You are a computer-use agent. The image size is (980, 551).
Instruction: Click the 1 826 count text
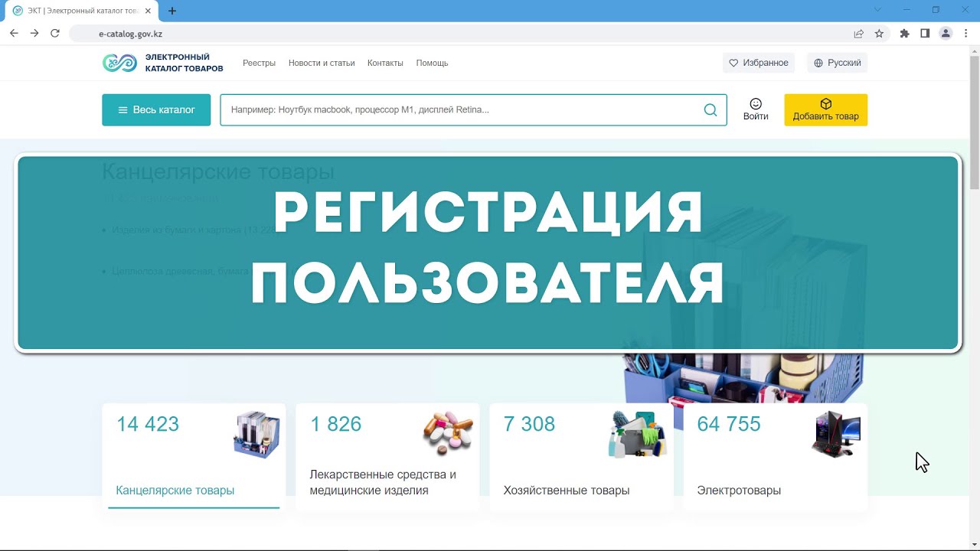coord(335,424)
